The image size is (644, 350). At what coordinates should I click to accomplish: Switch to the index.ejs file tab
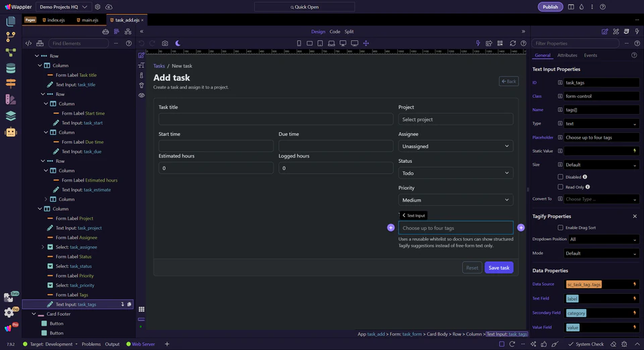point(54,19)
